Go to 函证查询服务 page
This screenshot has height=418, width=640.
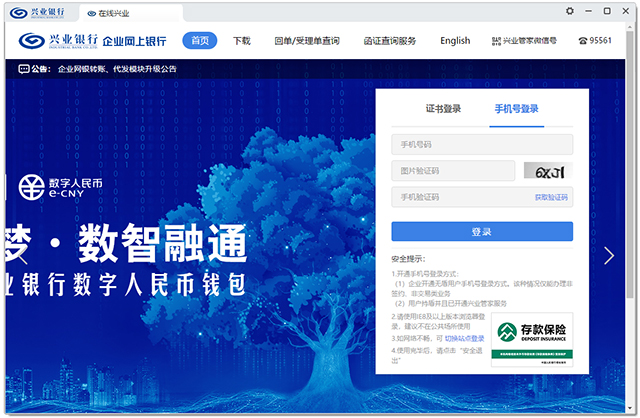(x=389, y=41)
